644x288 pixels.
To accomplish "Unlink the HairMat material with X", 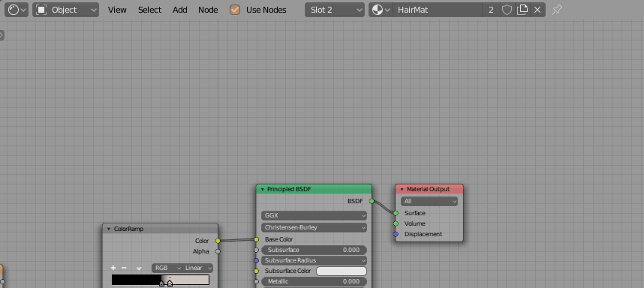I will 537,10.
